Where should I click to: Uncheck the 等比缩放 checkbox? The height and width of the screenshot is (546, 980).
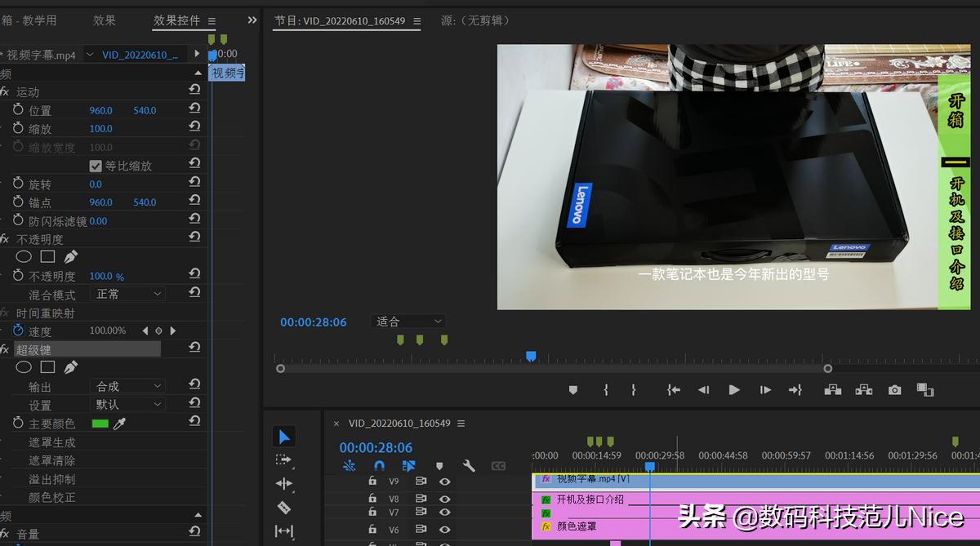tap(96, 165)
